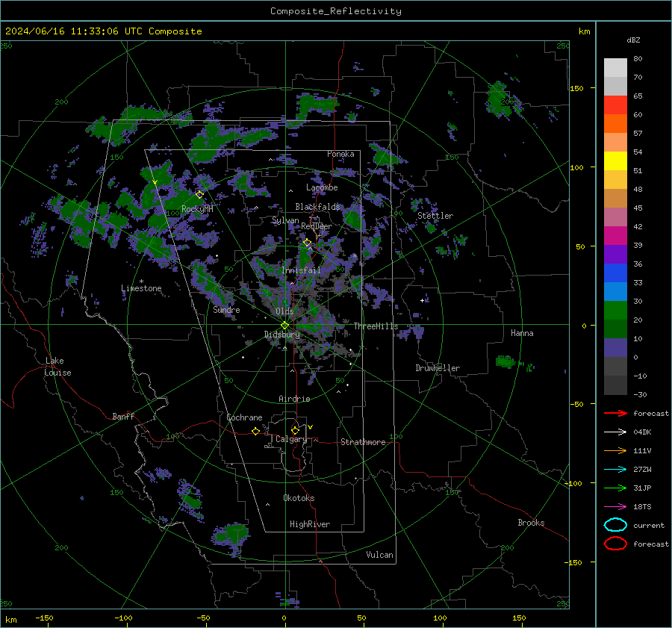This screenshot has height=628, width=672.
Task: Click the yellow diamond marker at RockyMH
Action: pos(199,195)
